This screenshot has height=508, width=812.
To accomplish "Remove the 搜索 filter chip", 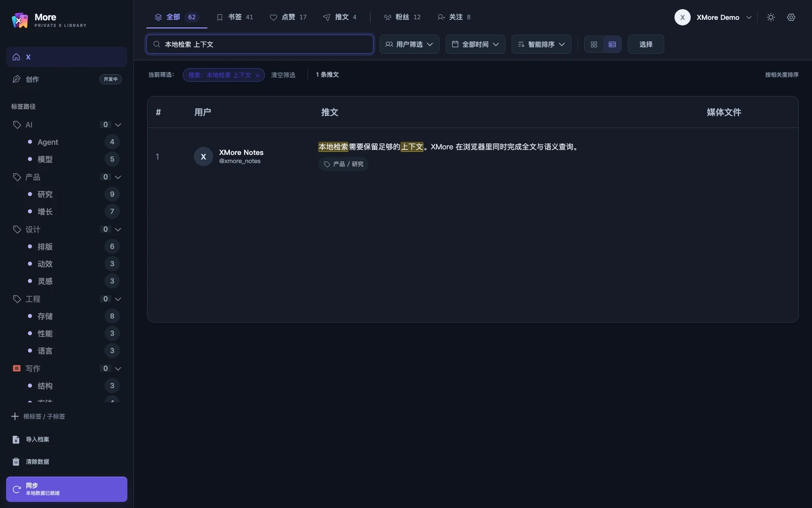I will pos(258,75).
